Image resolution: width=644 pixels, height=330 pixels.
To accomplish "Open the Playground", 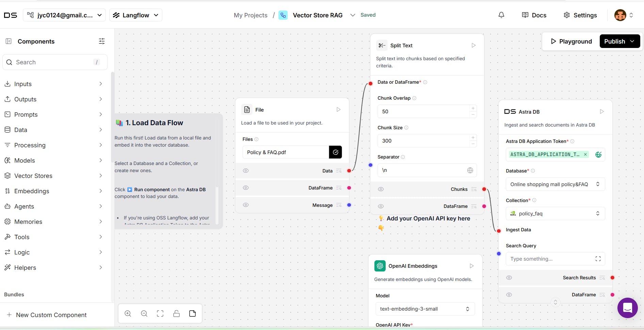I will [x=571, y=41].
